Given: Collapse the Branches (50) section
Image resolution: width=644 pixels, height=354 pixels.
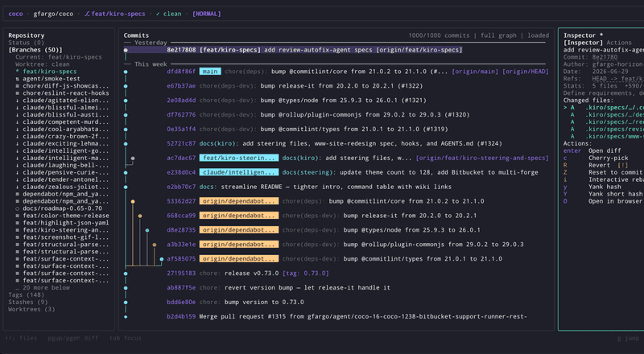Looking at the screenshot, I should pyautogui.click(x=35, y=50).
